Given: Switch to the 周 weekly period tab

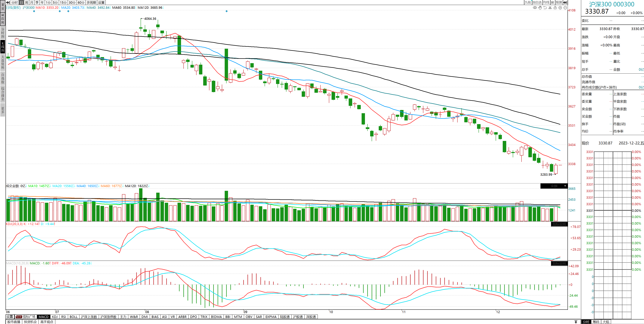Looking at the screenshot, I should pyautogui.click(x=27, y=3).
